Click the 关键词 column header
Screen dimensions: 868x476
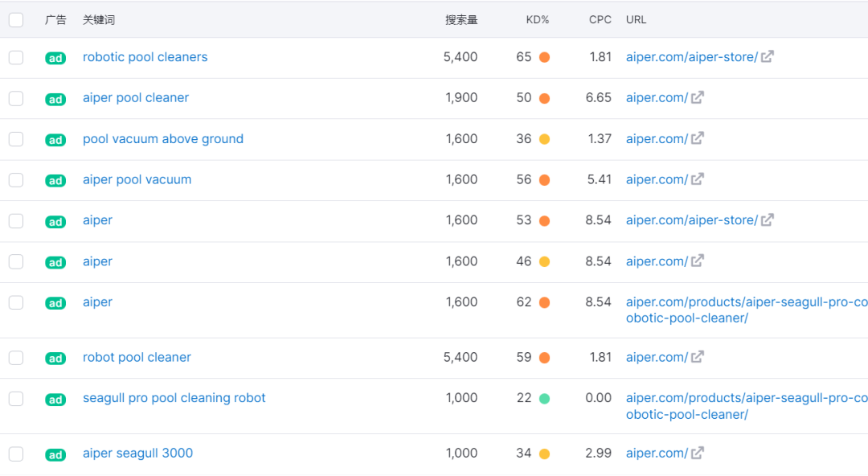point(99,20)
